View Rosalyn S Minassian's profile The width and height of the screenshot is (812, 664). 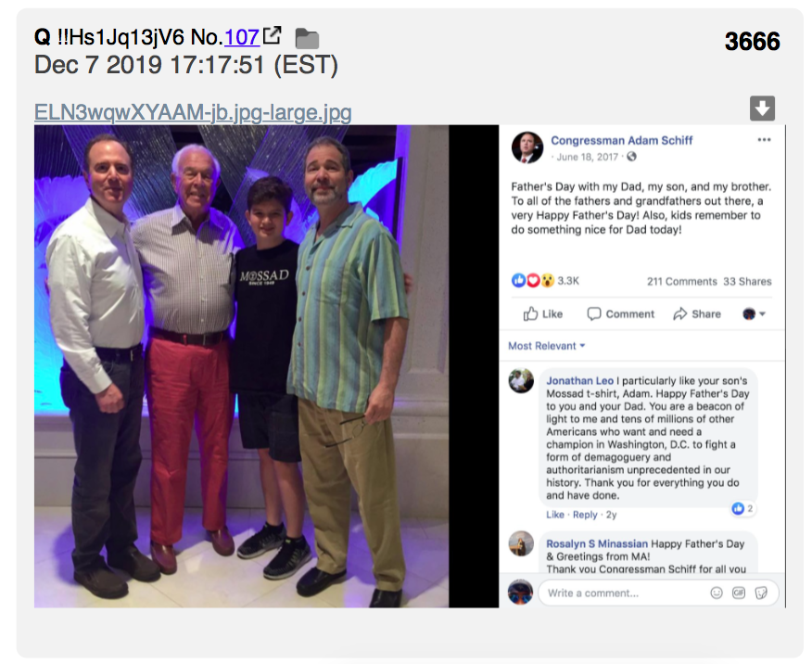(x=597, y=543)
